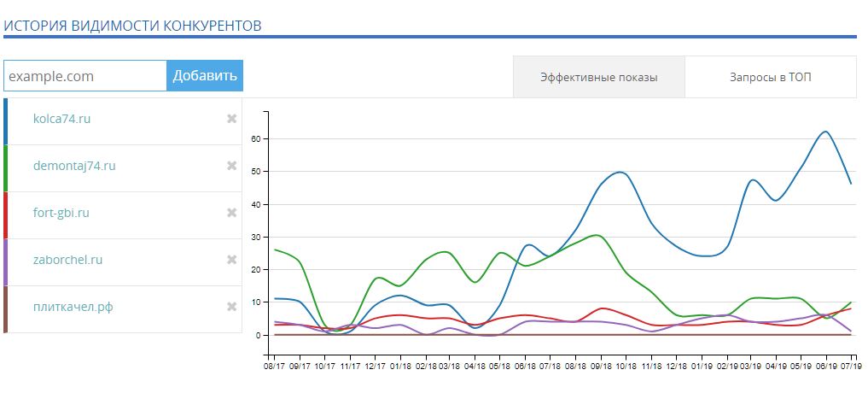Remove demontaj74.ru with its X icon
The width and height of the screenshot is (868, 405).
pyautogui.click(x=231, y=166)
